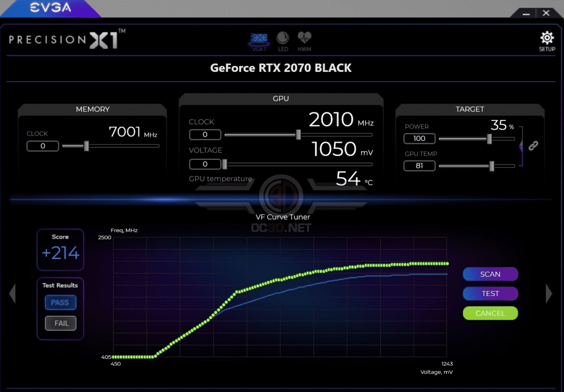The width and height of the screenshot is (564, 392).
Task: Select the GeForce RTX 2070 BLACK title
Action: (x=281, y=68)
